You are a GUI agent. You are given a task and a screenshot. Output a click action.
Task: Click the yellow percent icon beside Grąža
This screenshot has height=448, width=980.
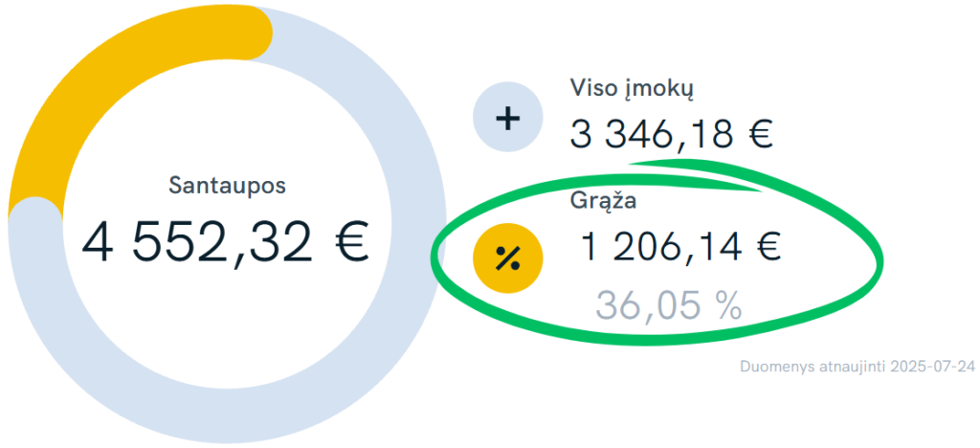click(507, 258)
